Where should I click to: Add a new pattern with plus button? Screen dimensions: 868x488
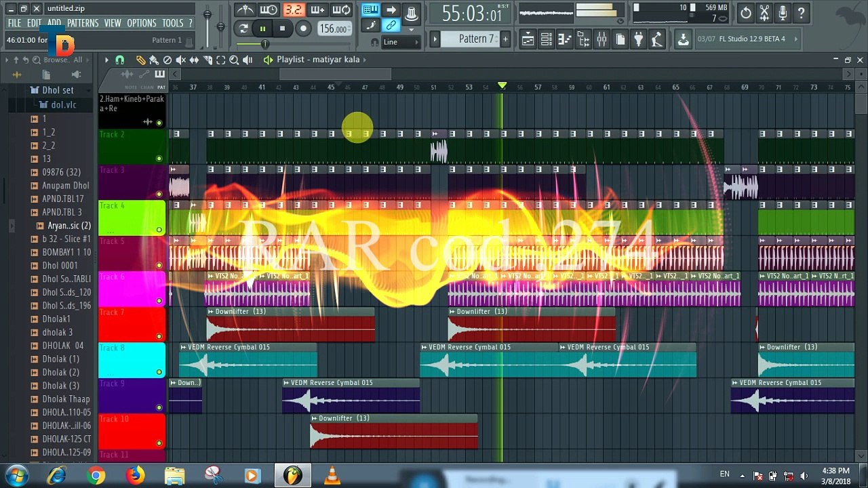click(x=505, y=39)
